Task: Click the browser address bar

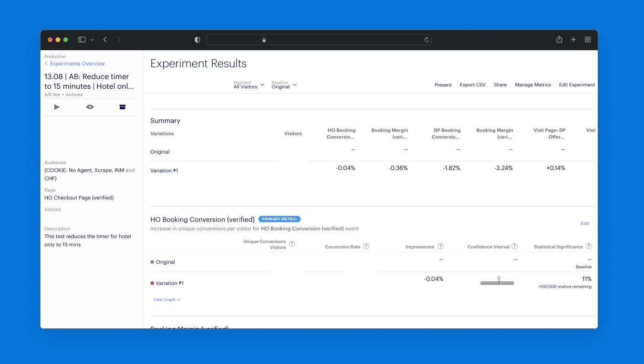Action: [319, 40]
